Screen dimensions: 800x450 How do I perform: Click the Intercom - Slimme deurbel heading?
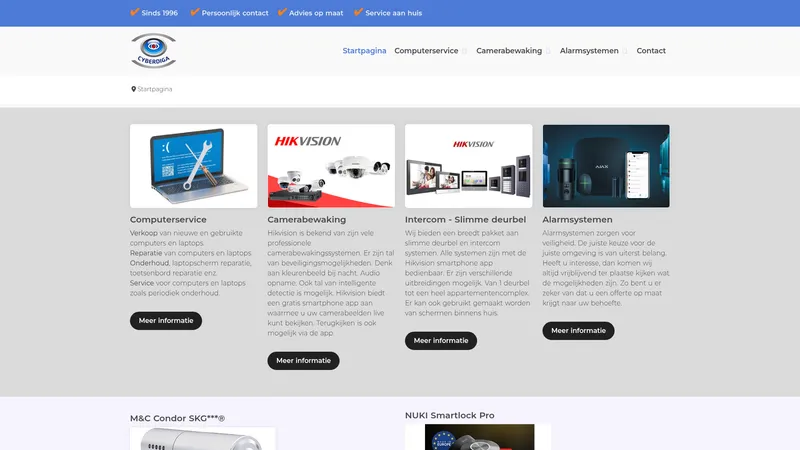click(x=465, y=219)
